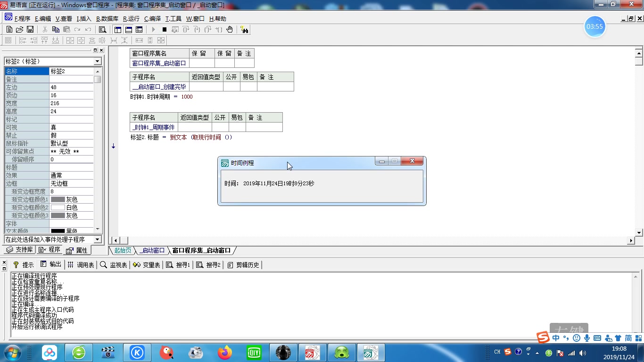
Task: Toggle Sogou simplified/traditional '简' button
Action: [x=628, y=338]
